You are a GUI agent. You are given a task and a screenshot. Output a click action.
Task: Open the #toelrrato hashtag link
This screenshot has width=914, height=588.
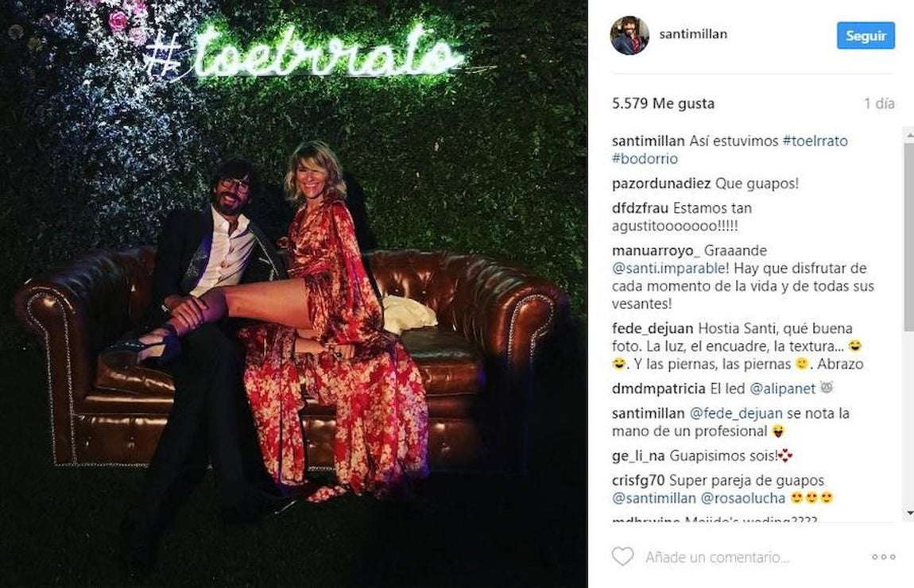pyautogui.click(x=815, y=141)
